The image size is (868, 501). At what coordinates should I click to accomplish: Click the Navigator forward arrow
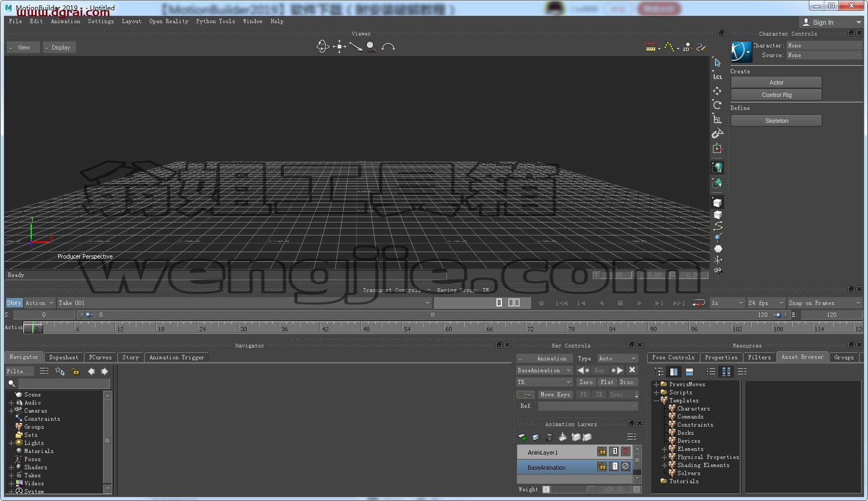coord(104,371)
